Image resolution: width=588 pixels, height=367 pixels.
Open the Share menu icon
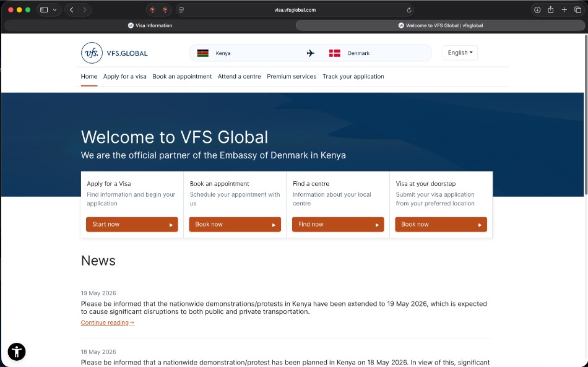550,10
